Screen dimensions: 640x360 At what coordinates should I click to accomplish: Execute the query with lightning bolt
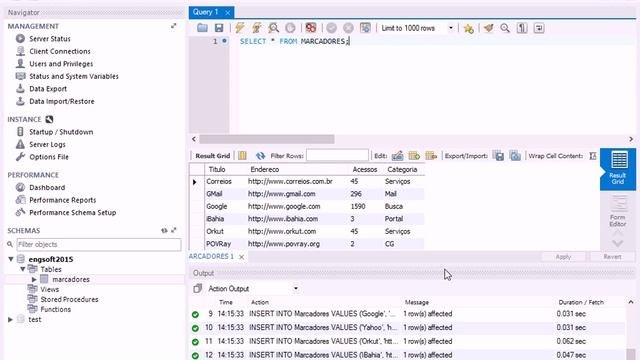pos(240,28)
